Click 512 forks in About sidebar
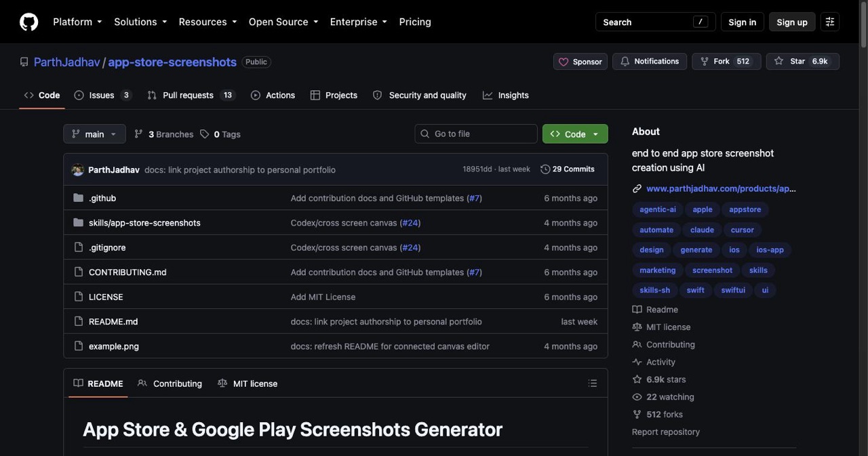868x456 pixels. tap(658, 415)
